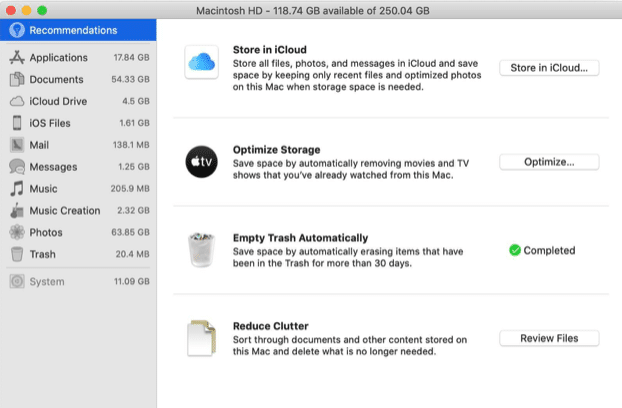The width and height of the screenshot is (622, 408).
Task: Click the green zoom window button
Action: click(43, 8)
